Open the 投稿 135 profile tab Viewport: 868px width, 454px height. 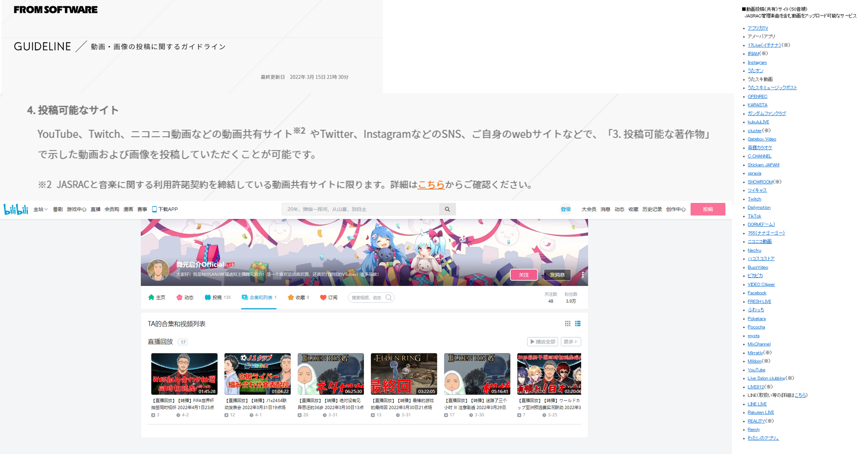[218, 297]
